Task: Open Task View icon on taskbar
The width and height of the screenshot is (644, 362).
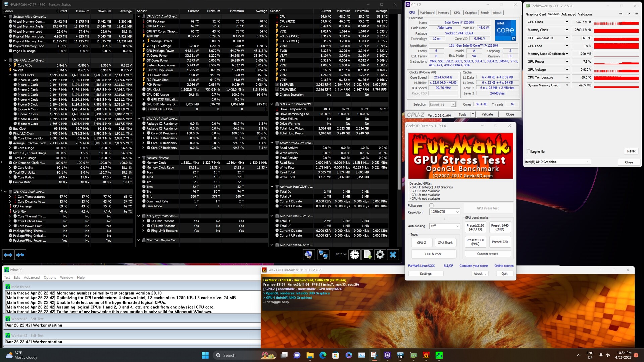Action: pyautogui.click(x=284, y=355)
